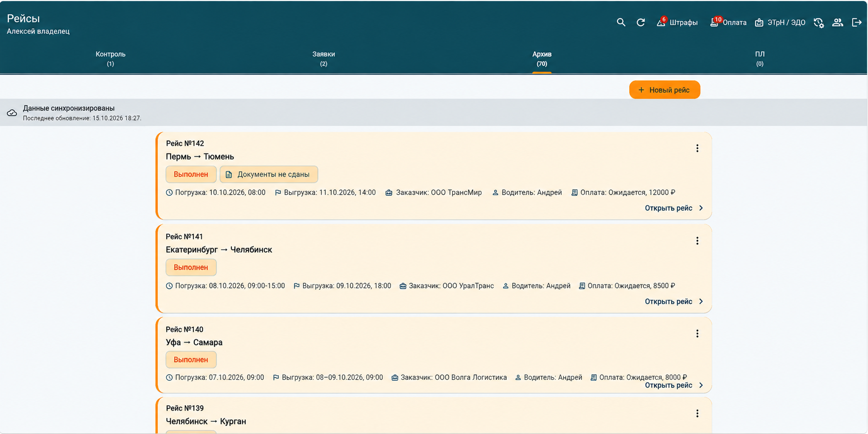The width and height of the screenshot is (868, 434).
Task: Open Оплата payments section
Action: point(728,23)
